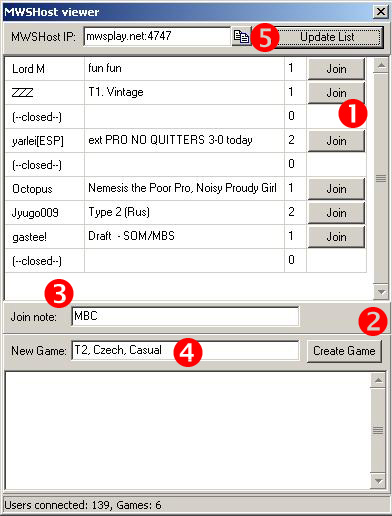392x516 pixels.
Task: Click into the New Game text field
Action: pyautogui.click(x=185, y=350)
